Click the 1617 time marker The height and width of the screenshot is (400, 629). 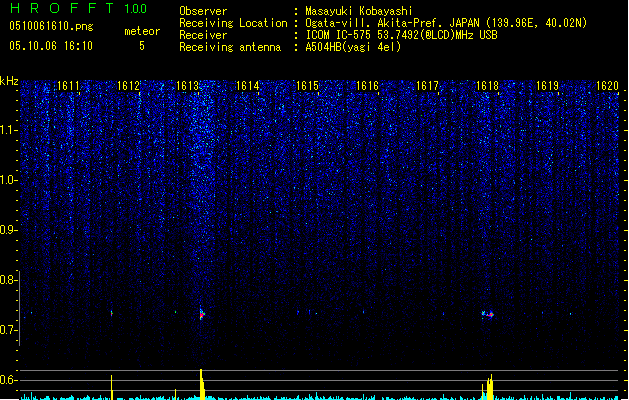pos(428,86)
